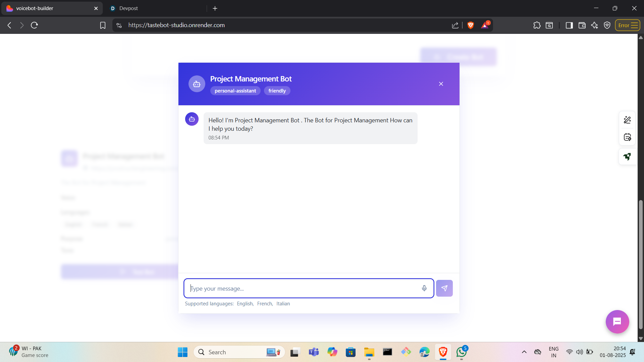
Task: Click the share page icon in address bar
Action: [x=455, y=25]
